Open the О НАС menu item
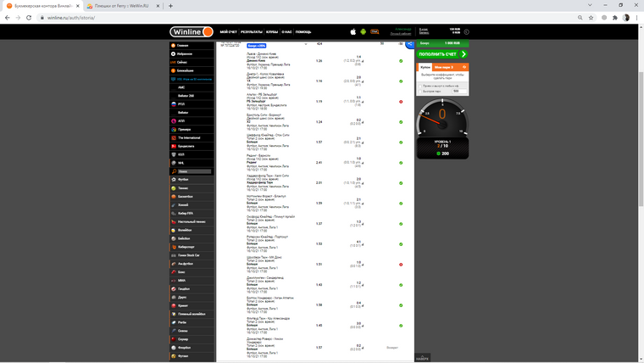The height and width of the screenshot is (363, 644). tap(286, 32)
